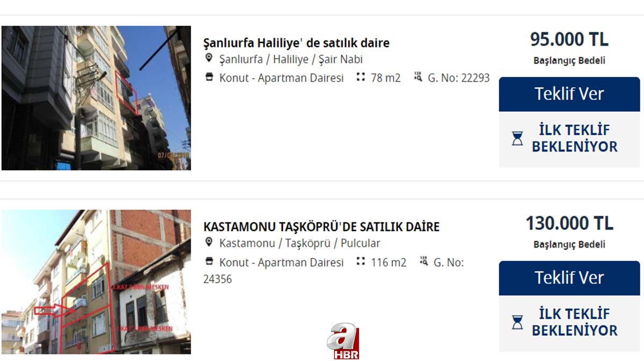Click the building type icon next to first Konut
This screenshot has width=644, height=362.
(209, 77)
